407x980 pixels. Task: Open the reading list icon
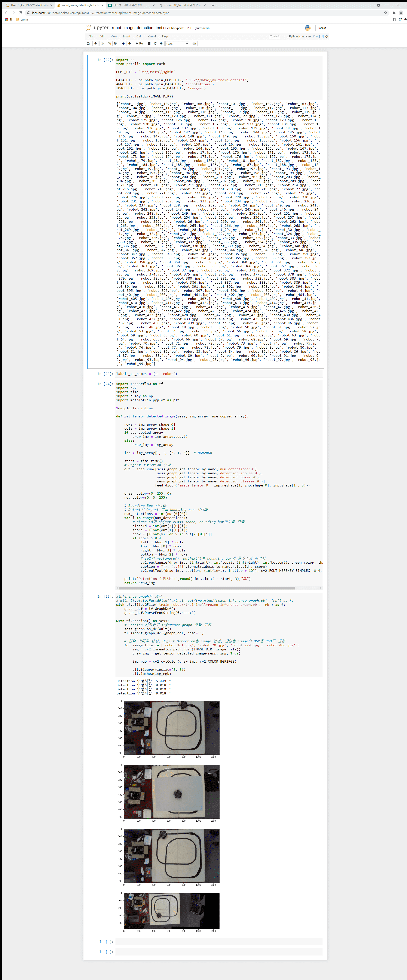[x=394, y=19]
